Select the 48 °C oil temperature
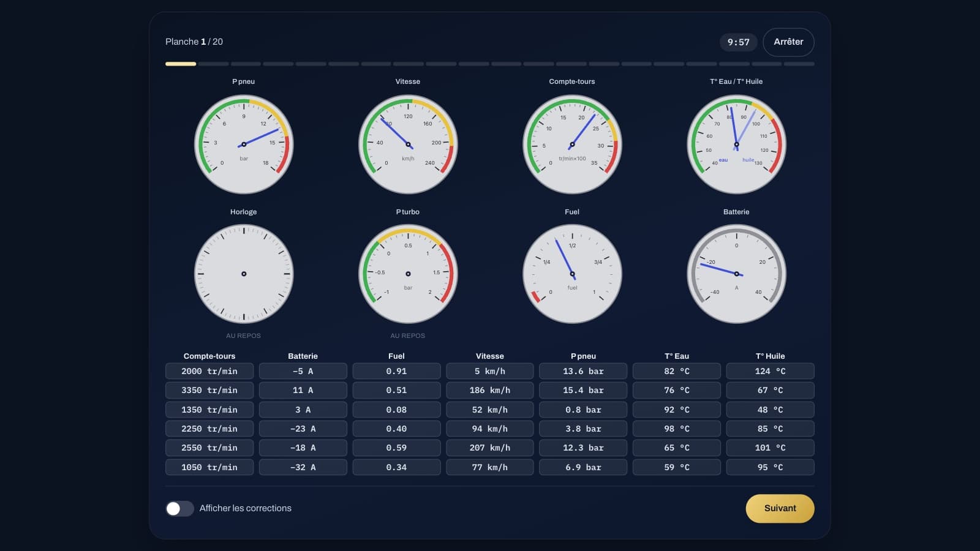Screen dimensions: 980x551 point(770,410)
